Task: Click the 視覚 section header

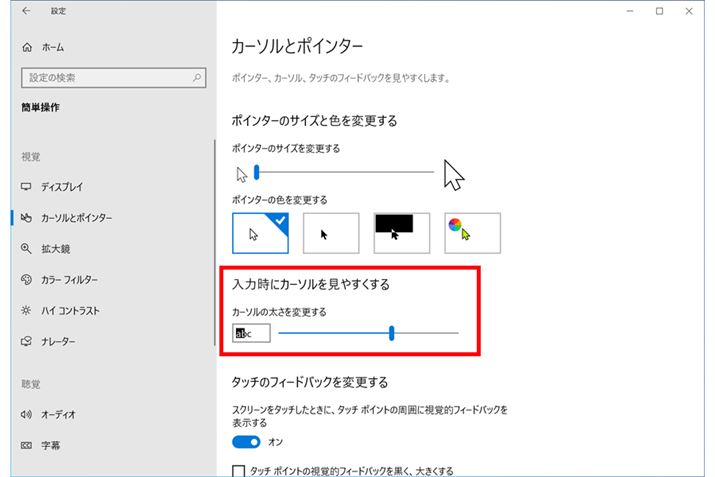Action: click(31, 157)
